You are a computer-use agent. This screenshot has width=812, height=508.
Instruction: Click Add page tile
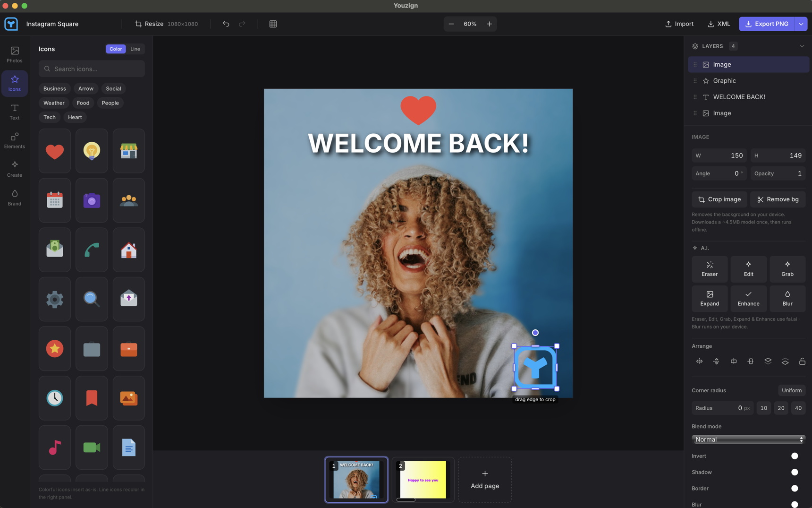pos(485,480)
